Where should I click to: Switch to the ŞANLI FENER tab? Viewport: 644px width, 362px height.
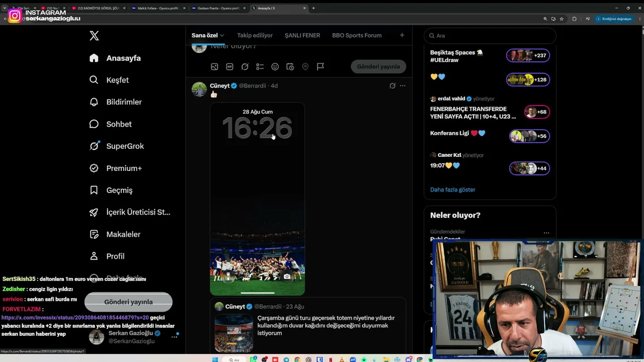click(x=302, y=35)
